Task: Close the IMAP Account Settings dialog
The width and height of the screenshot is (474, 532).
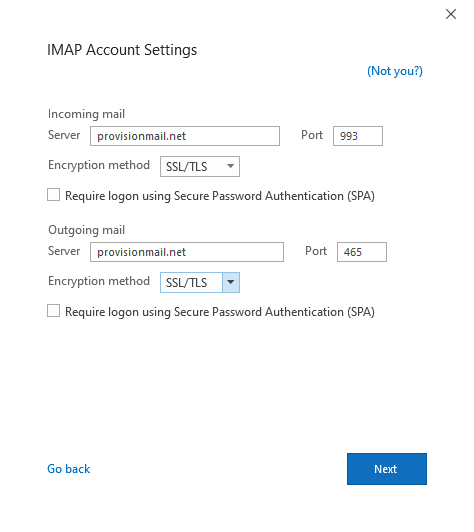Action: pos(451,14)
